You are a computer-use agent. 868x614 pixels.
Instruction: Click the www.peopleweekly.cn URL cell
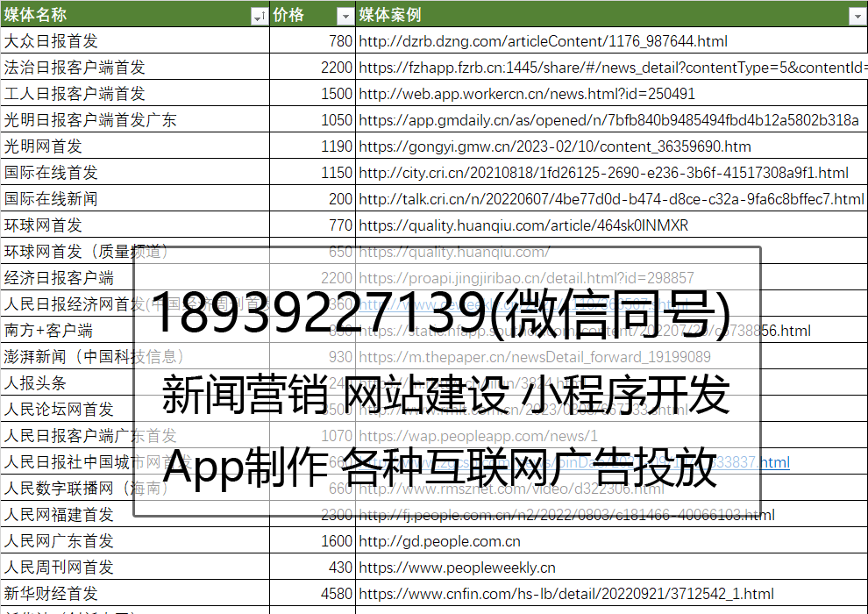612,567
